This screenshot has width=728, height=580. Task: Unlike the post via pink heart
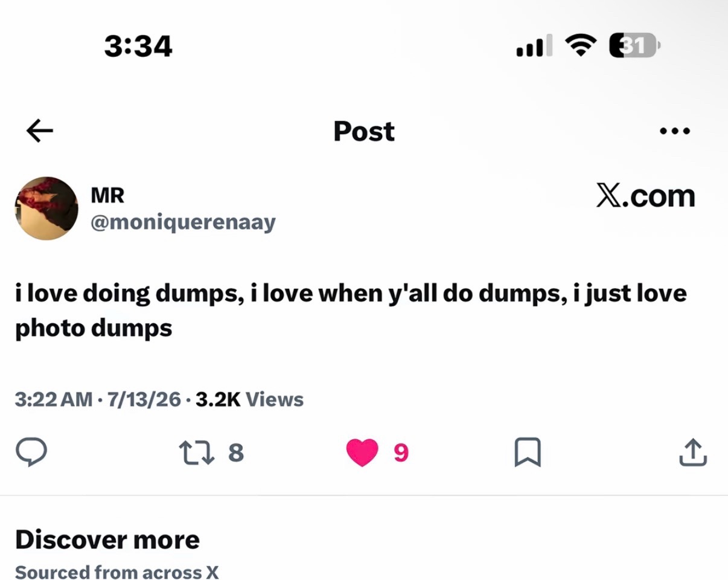362,452
